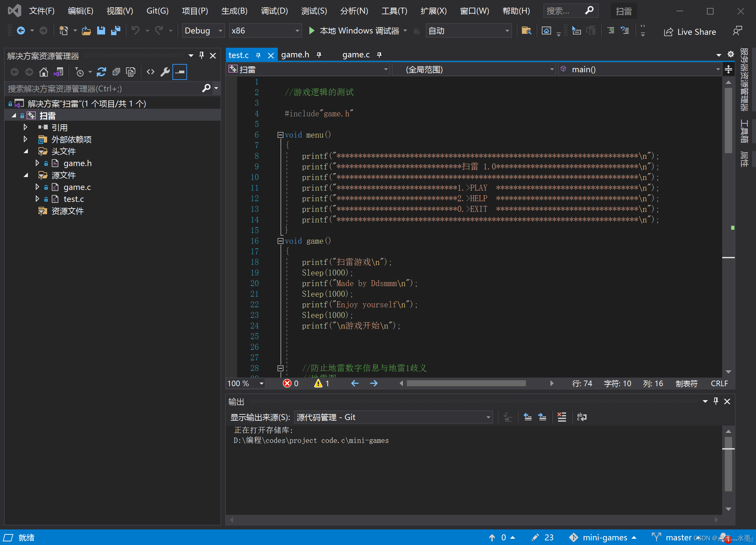Viewport: 756px width, 545px height.
Task: Close the test.c tab
Action: coord(271,55)
